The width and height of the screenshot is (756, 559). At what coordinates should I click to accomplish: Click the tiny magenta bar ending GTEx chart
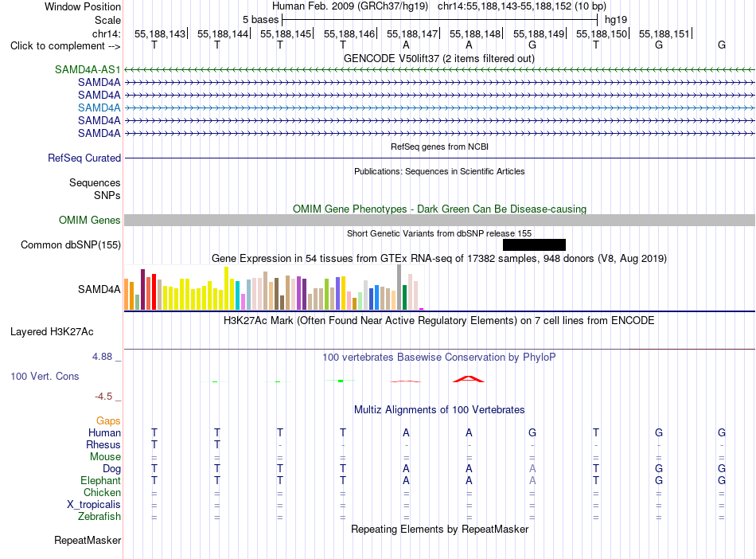click(x=422, y=309)
